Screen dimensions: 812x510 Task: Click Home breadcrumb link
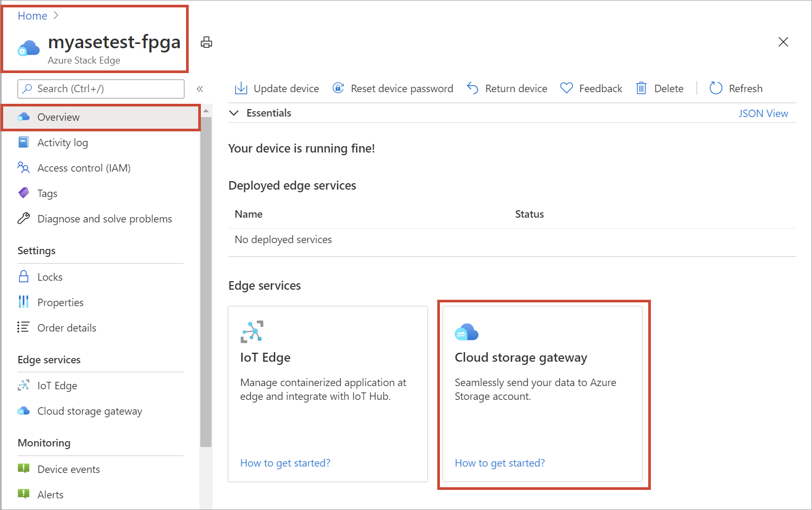point(32,16)
